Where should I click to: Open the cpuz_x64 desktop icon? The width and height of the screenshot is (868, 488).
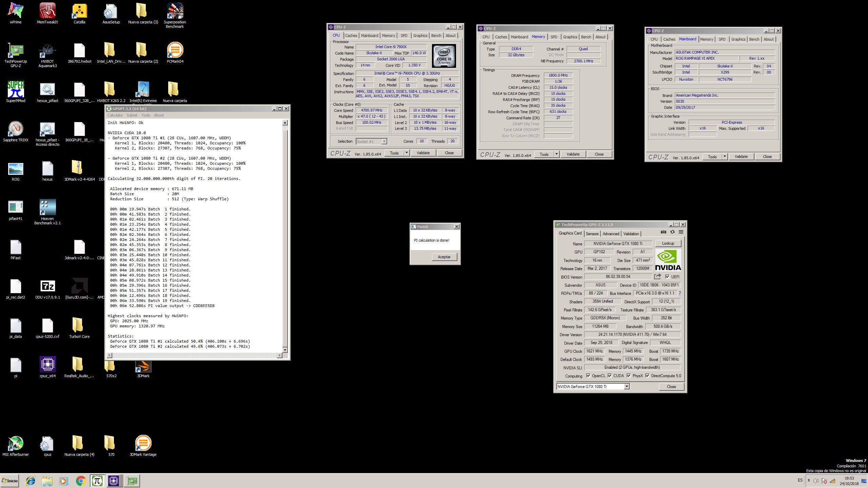click(47, 367)
